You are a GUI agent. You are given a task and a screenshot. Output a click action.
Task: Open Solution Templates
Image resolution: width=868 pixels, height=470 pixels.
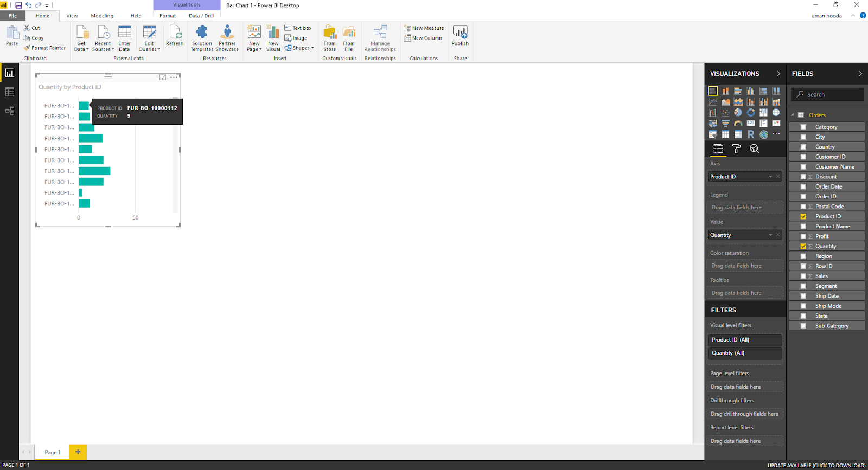[x=202, y=38]
